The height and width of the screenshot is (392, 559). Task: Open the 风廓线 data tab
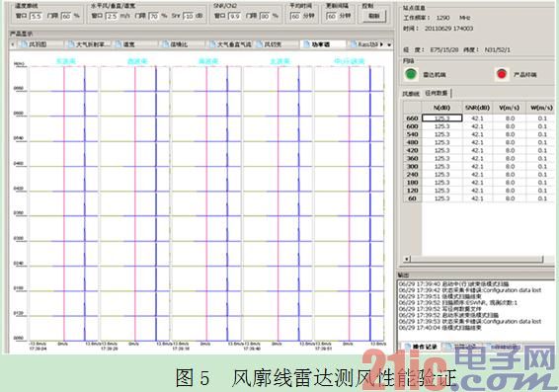(411, 94)
